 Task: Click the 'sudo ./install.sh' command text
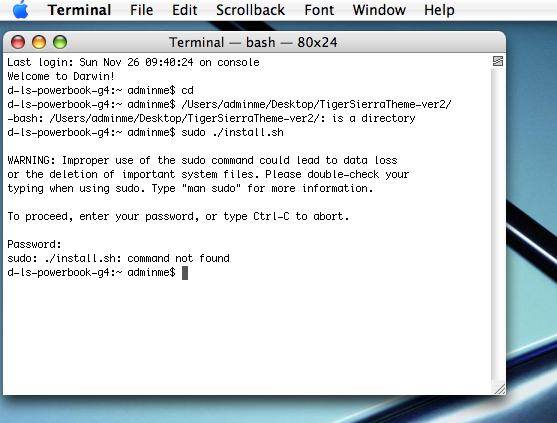(232, 132)
